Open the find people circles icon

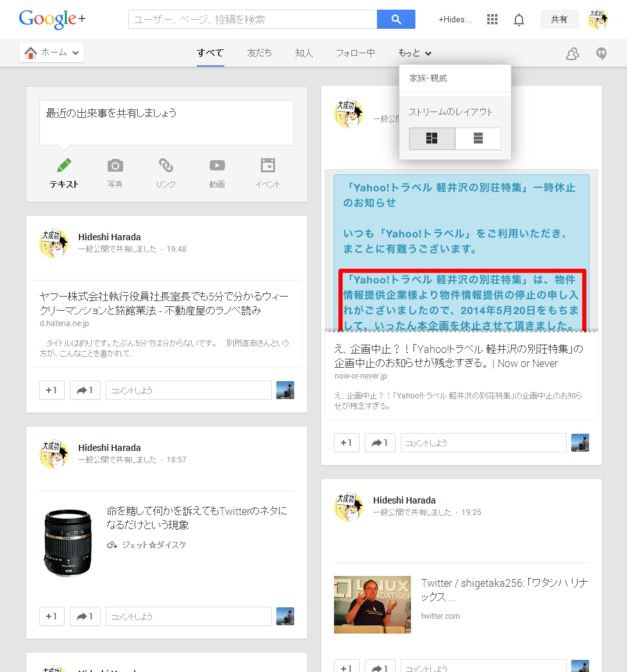pos(572,54)
